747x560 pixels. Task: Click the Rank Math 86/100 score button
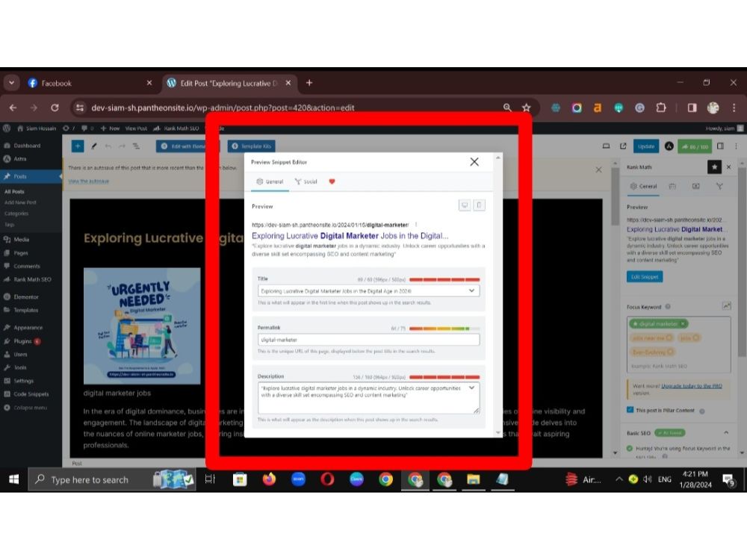(695, 146)
